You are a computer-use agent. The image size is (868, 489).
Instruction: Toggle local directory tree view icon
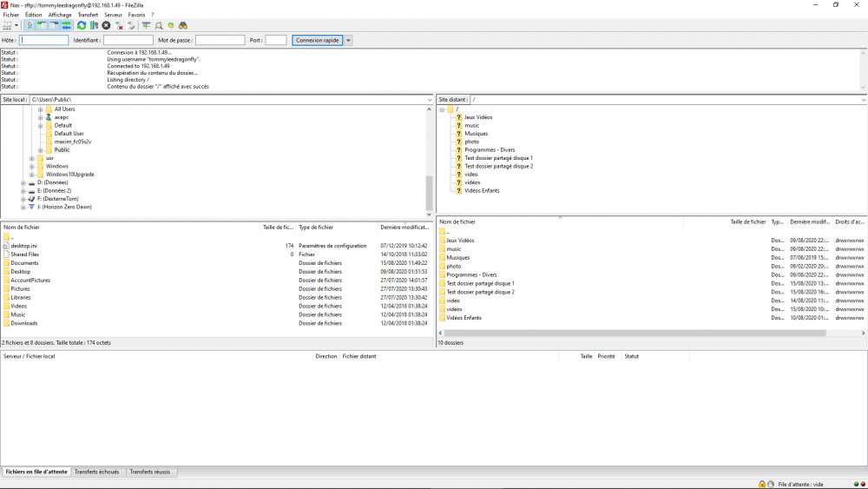tap(42, 26)
